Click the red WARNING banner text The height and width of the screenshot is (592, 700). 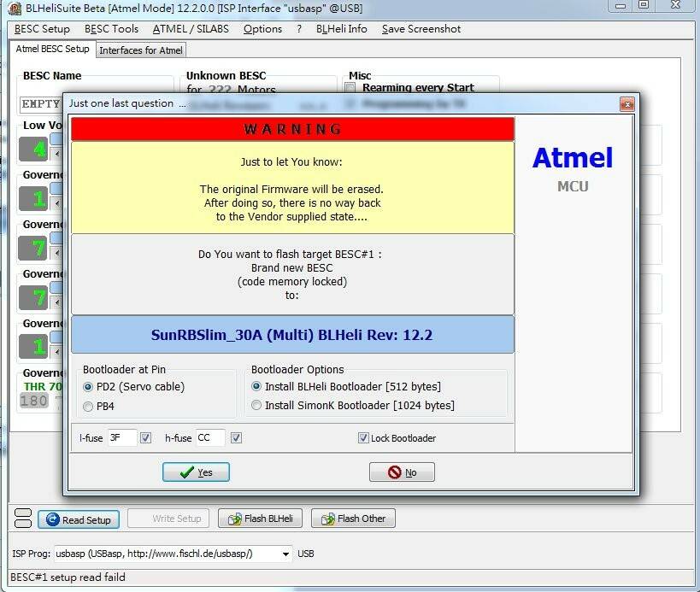(292, 129)
